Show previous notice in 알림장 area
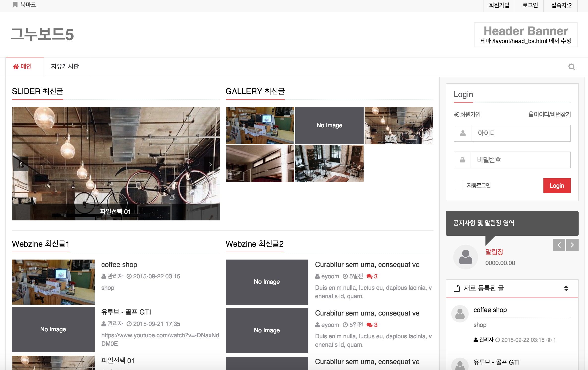 pos(559,245)
